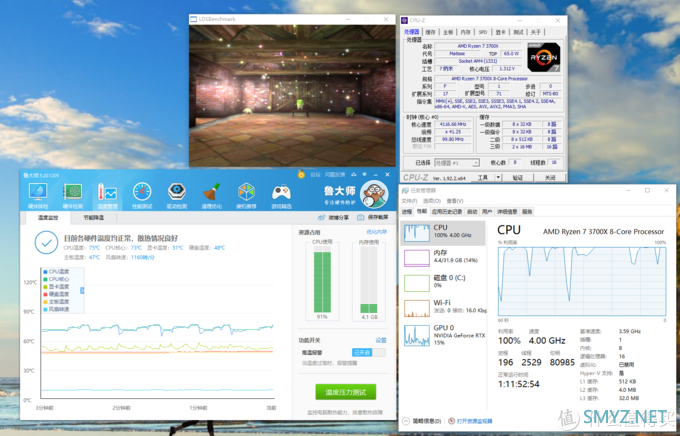This screenshot has width=680, height=436.
Task: Open 清理优化 broom icon in 鲁大师
Action: pos(212,191)
